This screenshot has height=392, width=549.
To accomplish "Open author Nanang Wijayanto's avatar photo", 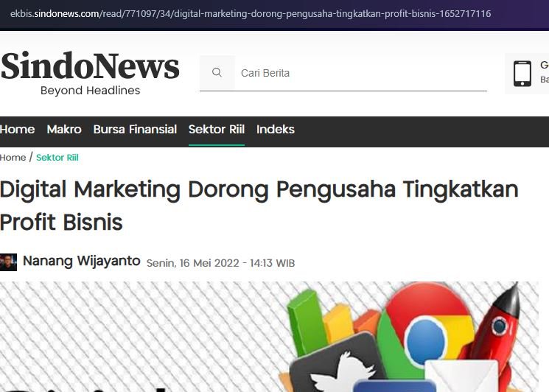I will (x=8, y=262).
